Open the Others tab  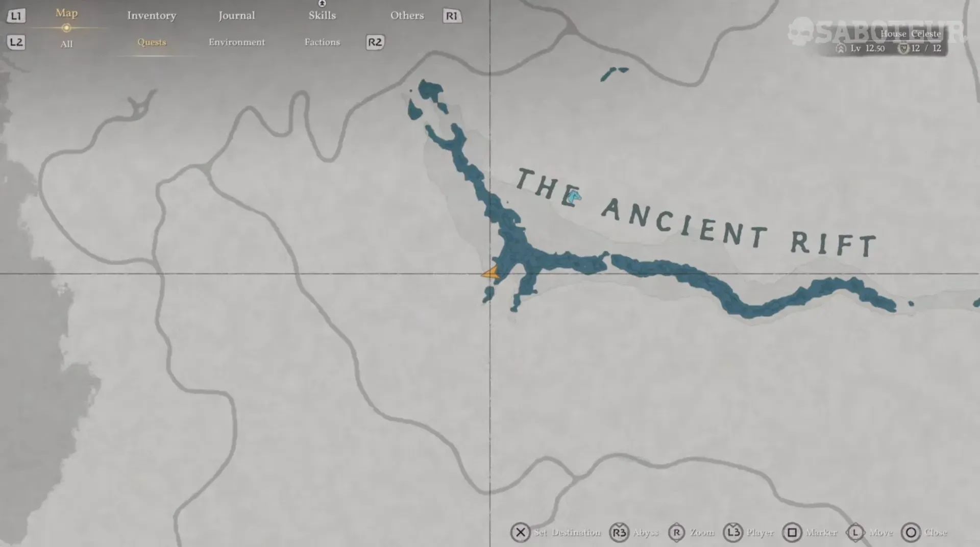pos(407,15)
